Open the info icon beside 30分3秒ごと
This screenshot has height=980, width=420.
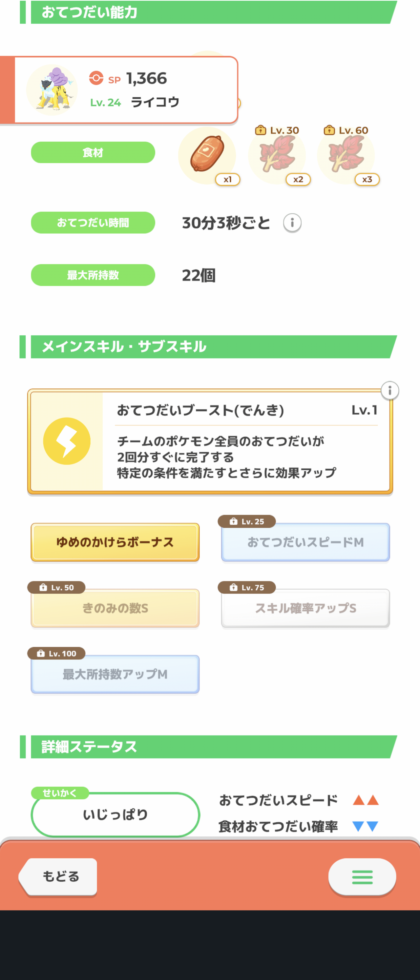tap(292, 223)
